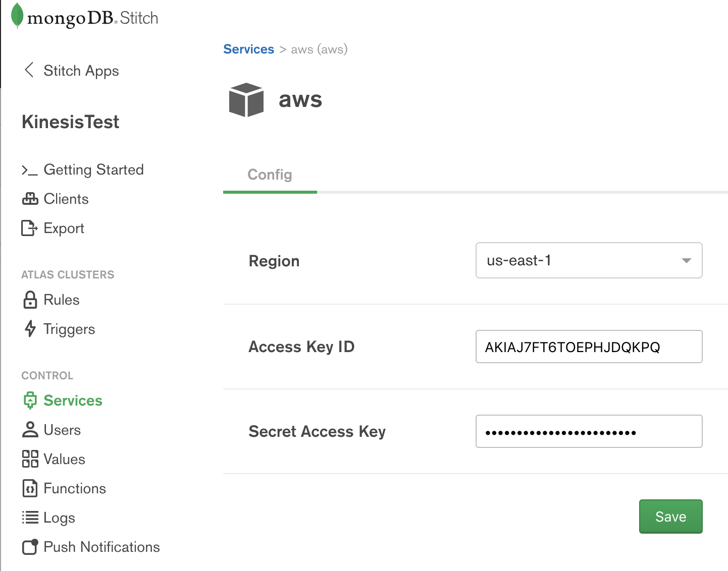Click the Region dropdown arrow
The height and width of the screenshot is (571, 728).
click(686, 261)
